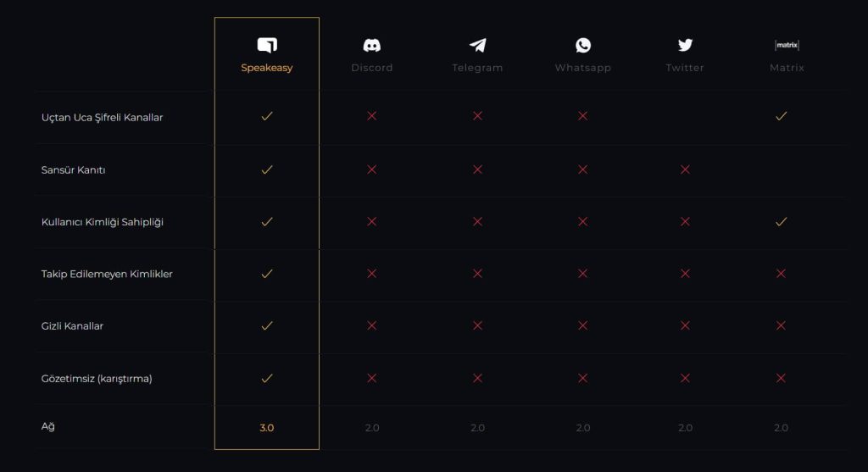Click Telegram red cross for Gizli Kanallar
This screenshot has width=868, height=472.
(x=478, y=325)
